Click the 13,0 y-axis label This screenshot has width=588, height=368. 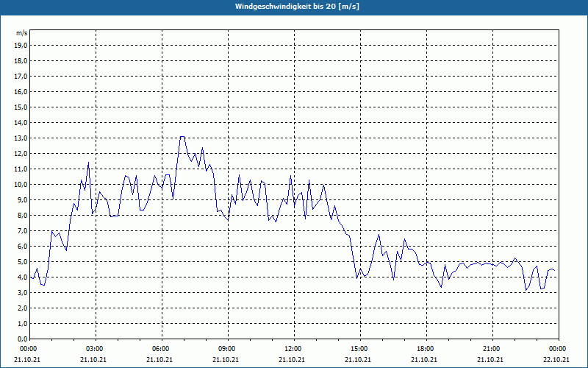pos(21,138)
